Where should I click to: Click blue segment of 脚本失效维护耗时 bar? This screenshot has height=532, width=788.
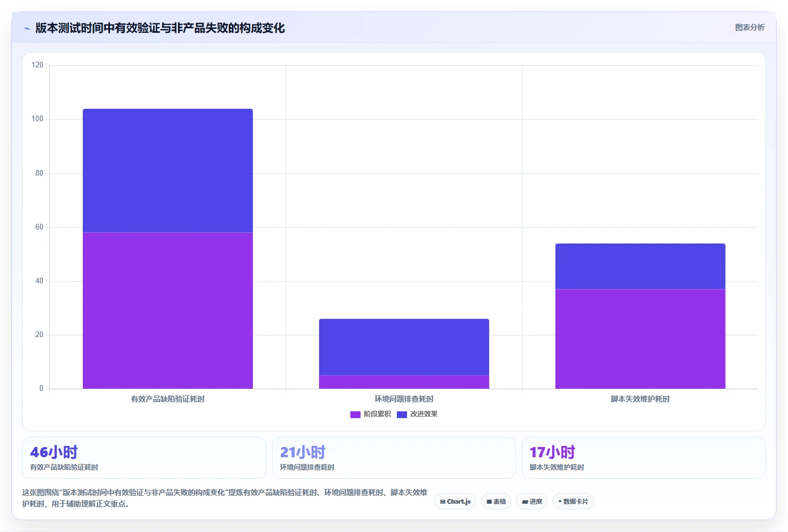click(640, 266)
